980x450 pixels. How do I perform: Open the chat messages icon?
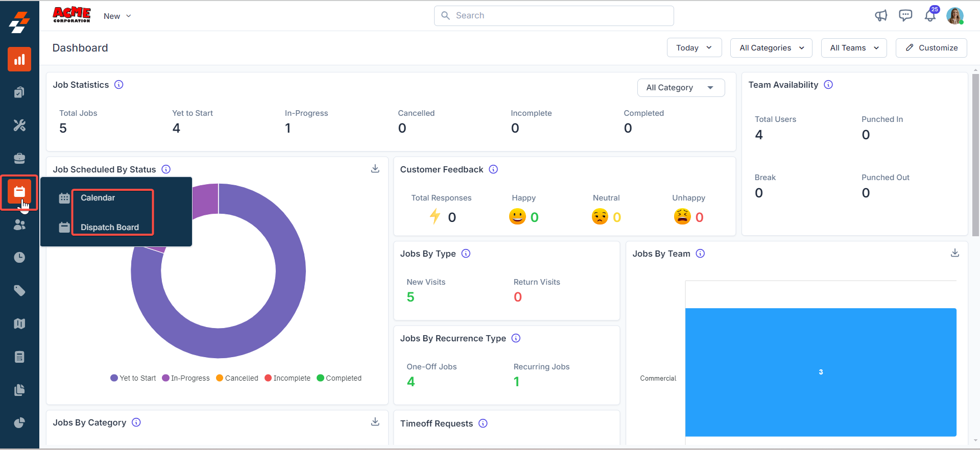click(x=905, y=16)
